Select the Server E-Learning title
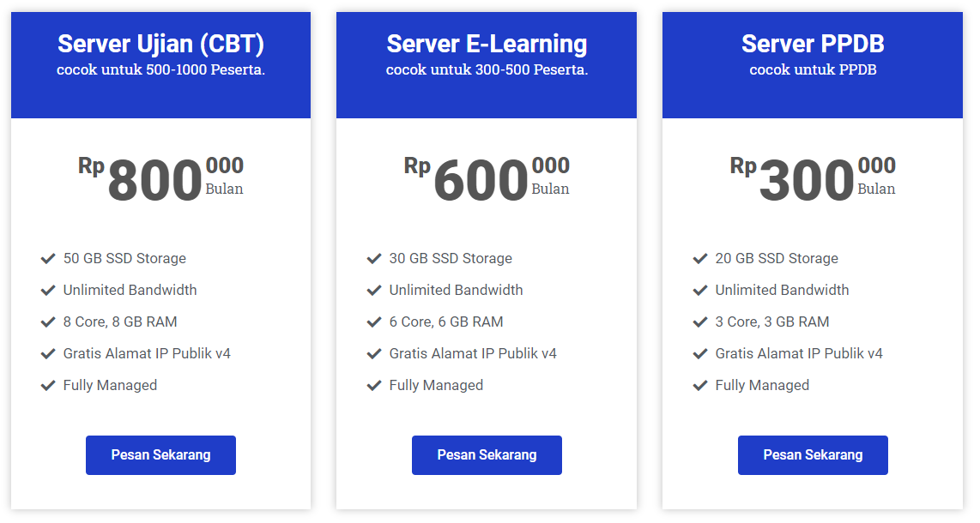This screenshot has height=523, width=980. (487, 44)
